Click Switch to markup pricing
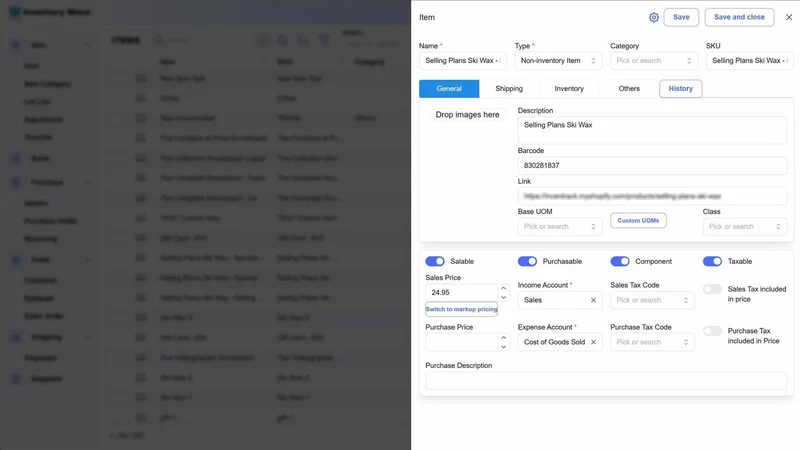This screenshot has height=450, width=800. pyautogui.click(x=461, y=309)
